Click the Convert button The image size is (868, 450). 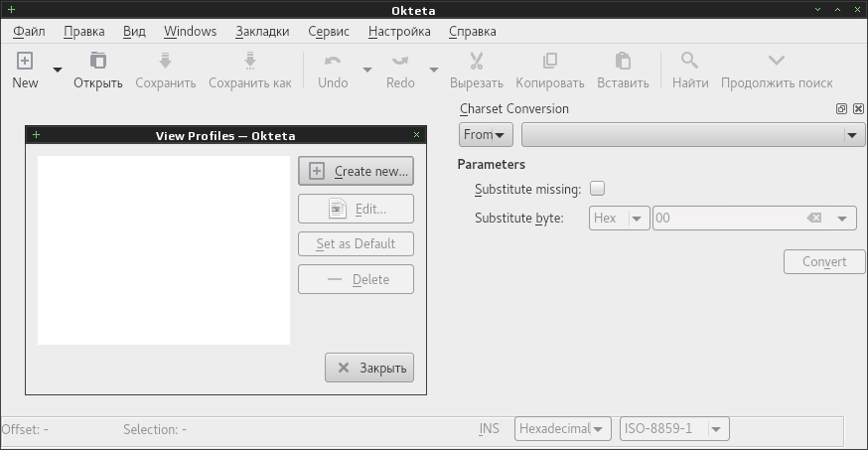(824, 262)
